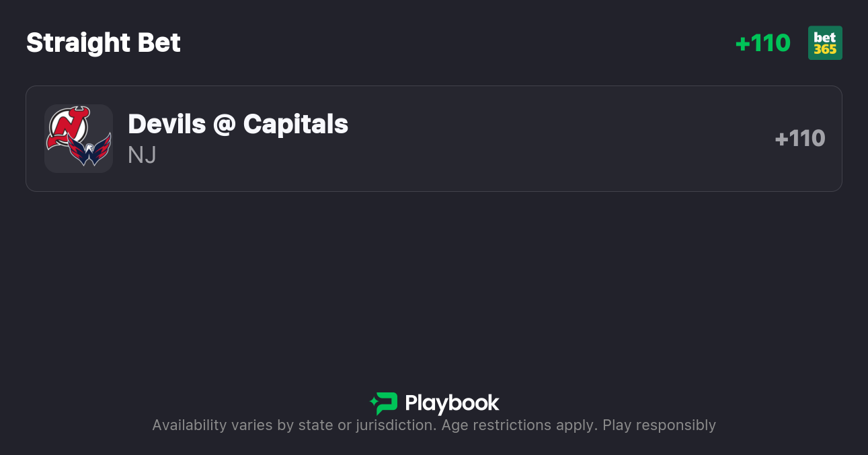Click the word Capitals in matchup title

click(x=296, y=124)
